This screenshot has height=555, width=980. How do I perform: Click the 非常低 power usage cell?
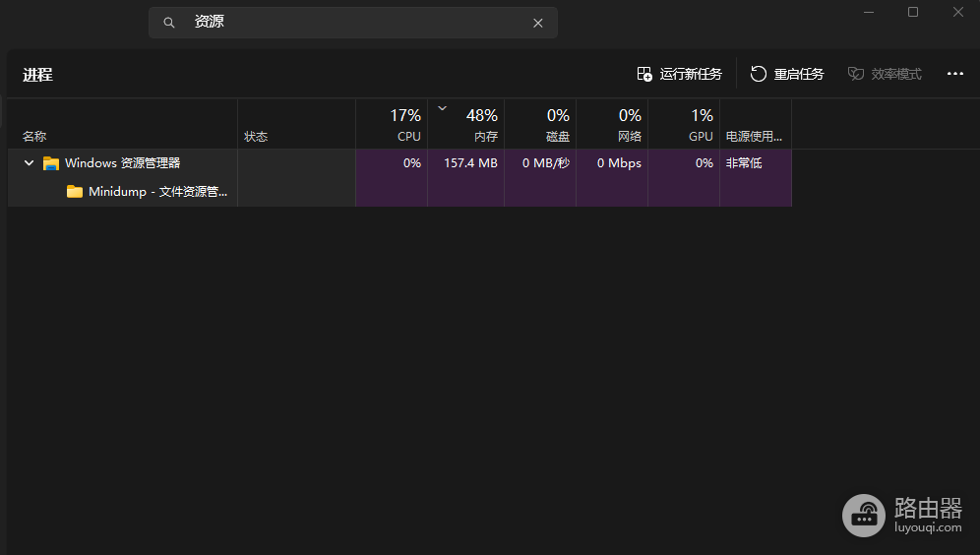756,163
